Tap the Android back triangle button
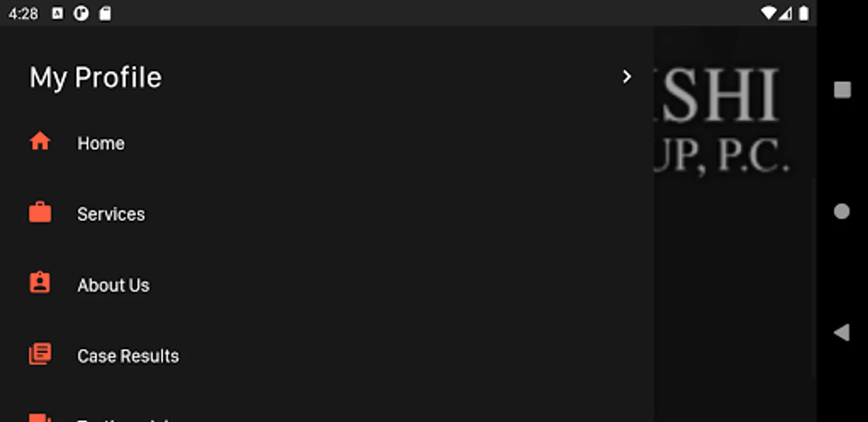868x422 pixels. tap(842, 332)
